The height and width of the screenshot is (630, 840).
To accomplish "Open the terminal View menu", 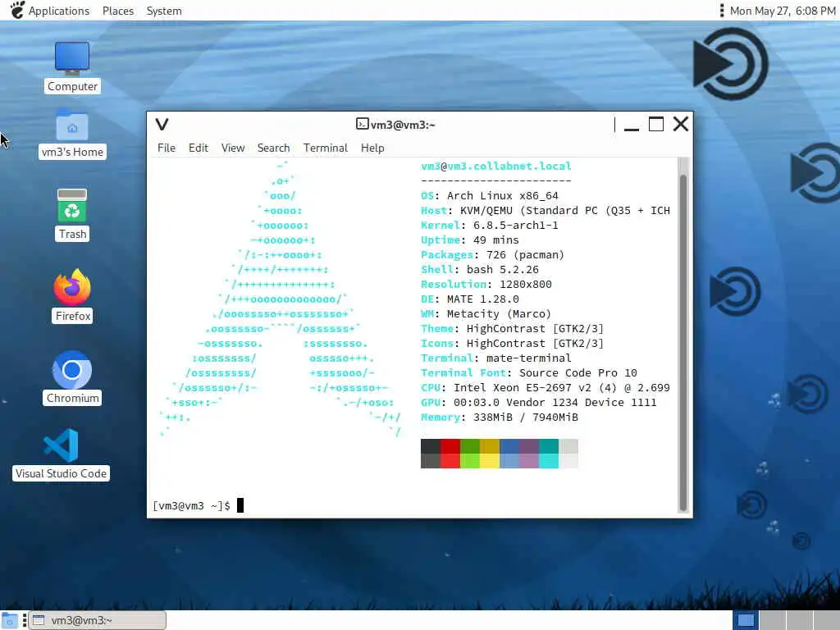I will [233, 148].
